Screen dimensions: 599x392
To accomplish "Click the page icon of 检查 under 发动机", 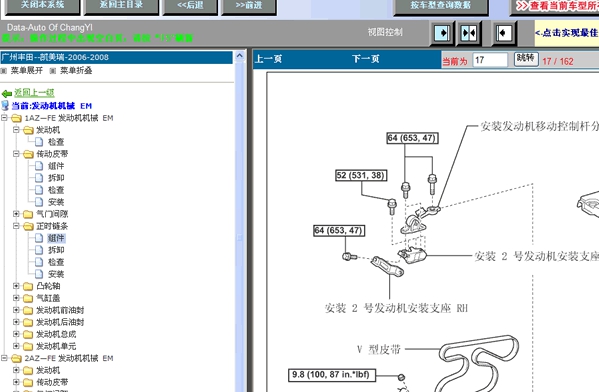I will tap(39, 142).
